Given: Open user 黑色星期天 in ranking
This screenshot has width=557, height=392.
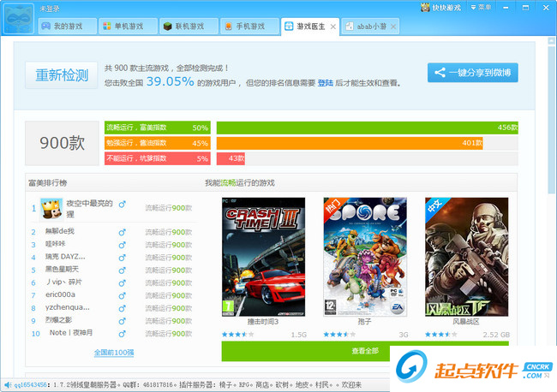Looking at the screenshot, I should click(x=62, y=270).
